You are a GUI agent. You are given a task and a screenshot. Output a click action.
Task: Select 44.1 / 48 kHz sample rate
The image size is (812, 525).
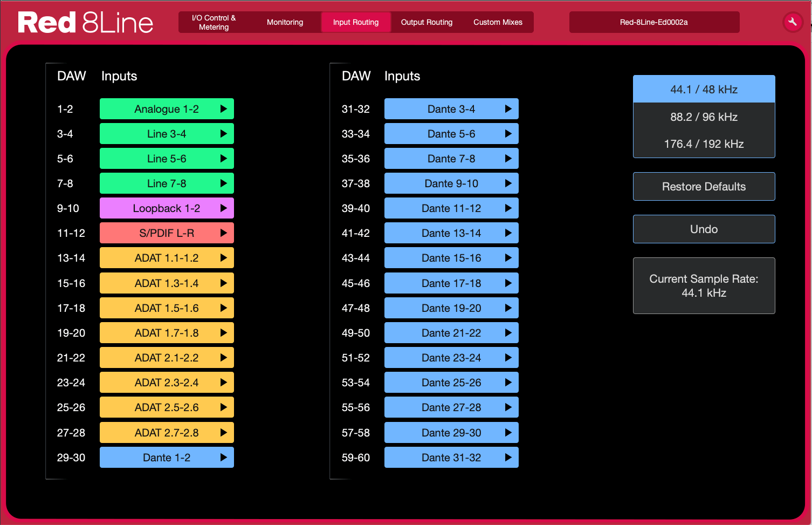point(704,89)
